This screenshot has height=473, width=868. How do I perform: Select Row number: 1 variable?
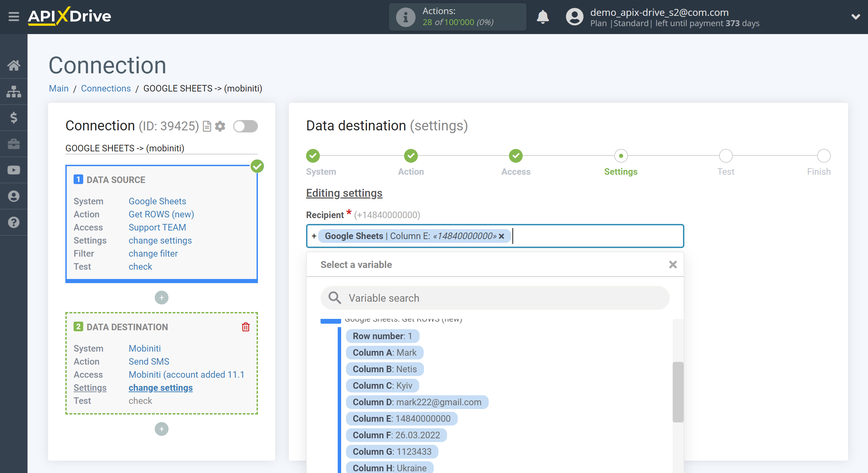[382, 336]
